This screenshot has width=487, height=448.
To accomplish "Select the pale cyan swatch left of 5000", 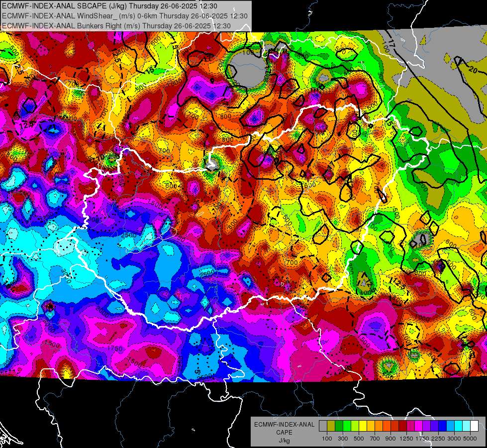I will coord(467,426).
